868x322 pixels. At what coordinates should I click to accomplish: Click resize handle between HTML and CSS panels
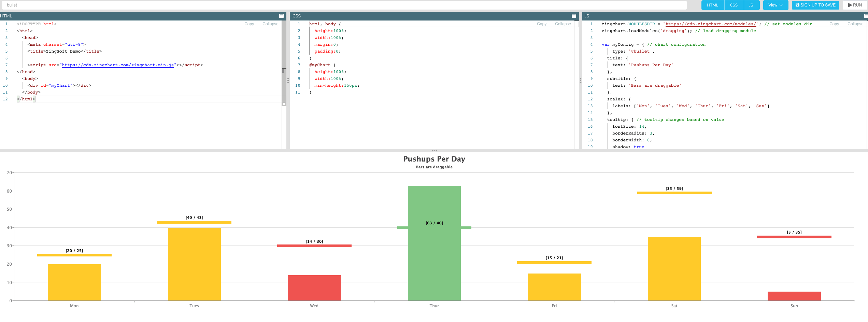(x=288, y=81)
